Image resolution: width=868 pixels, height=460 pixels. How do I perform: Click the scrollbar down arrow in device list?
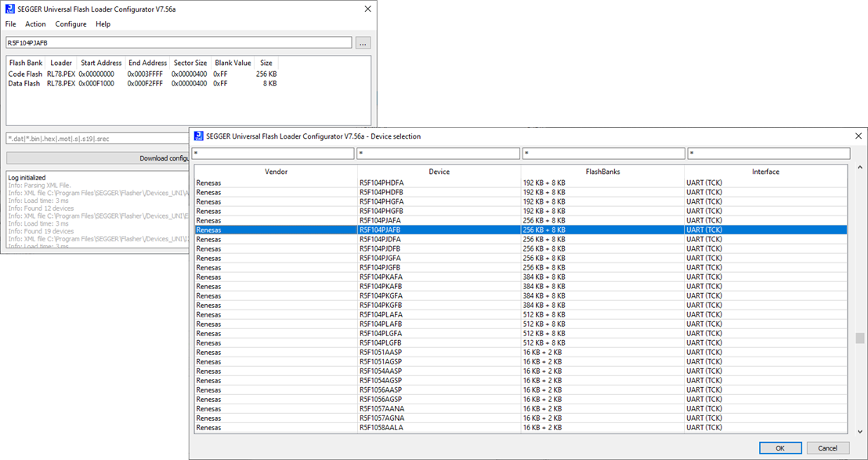pyautogui.click(x=859, y=431)
